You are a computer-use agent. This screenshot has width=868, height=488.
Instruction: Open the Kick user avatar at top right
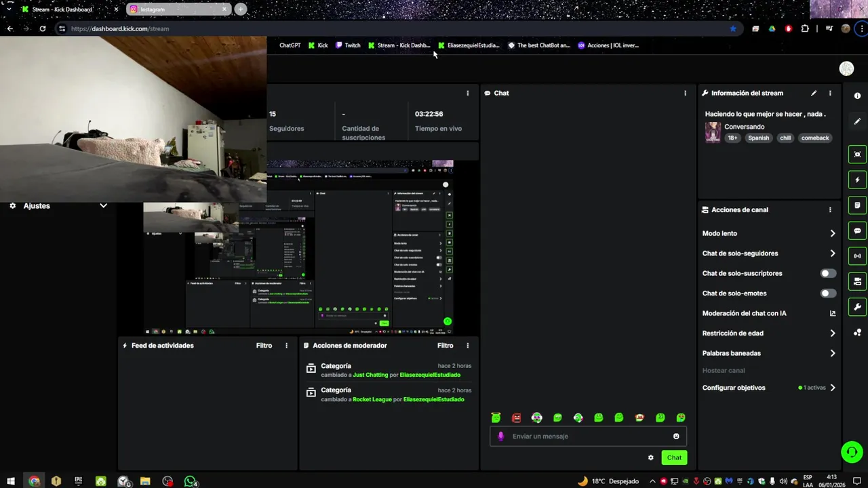(x=846, y=68)
